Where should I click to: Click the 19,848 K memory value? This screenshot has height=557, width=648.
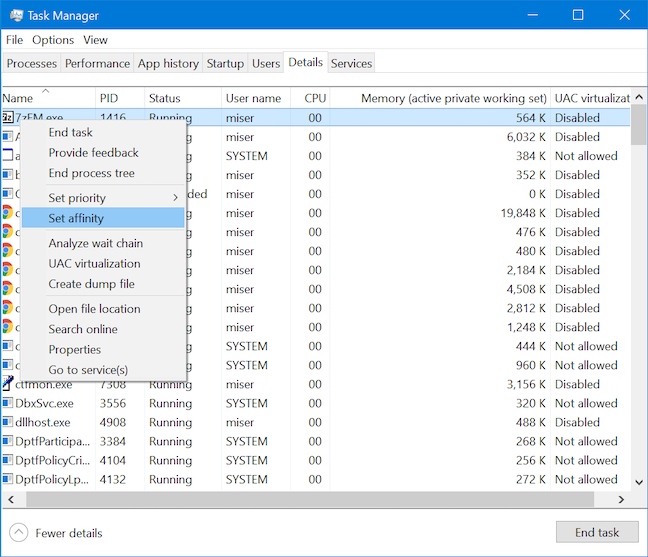(x=523, y=213)
